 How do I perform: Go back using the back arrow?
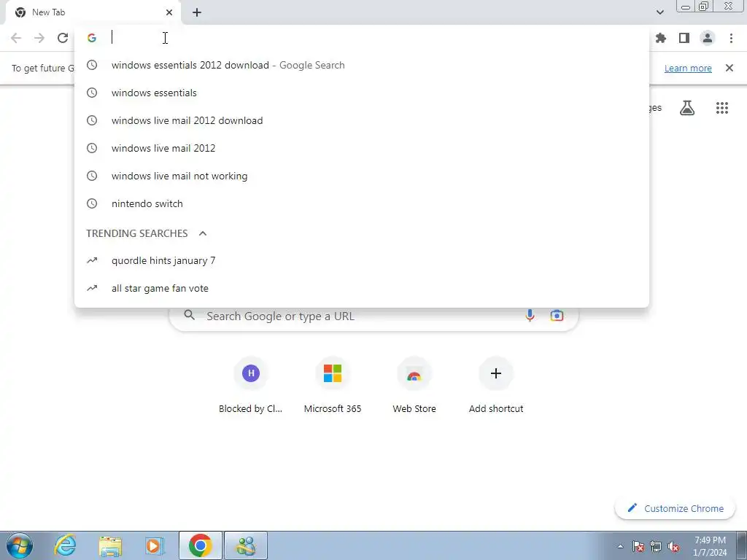click(x=16, y=38)
